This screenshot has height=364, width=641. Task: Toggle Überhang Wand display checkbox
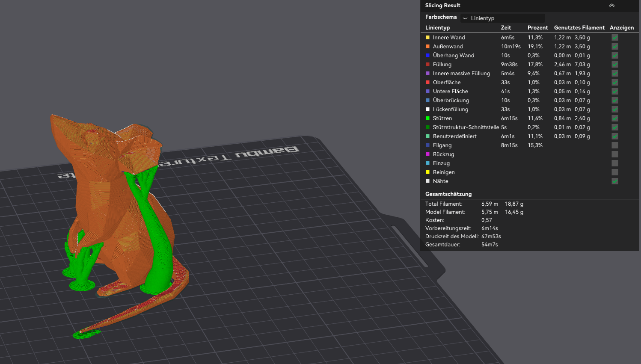coord(615,56)
